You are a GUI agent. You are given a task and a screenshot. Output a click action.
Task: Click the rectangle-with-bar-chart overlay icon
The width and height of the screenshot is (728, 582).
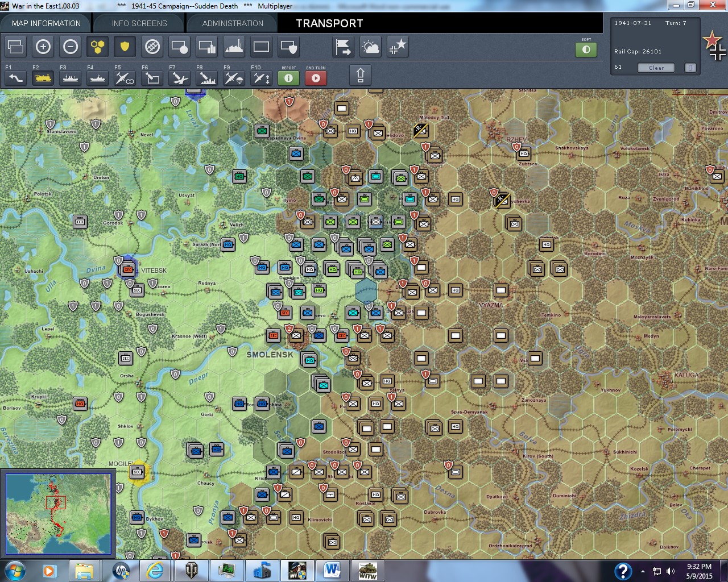point(206,47)
